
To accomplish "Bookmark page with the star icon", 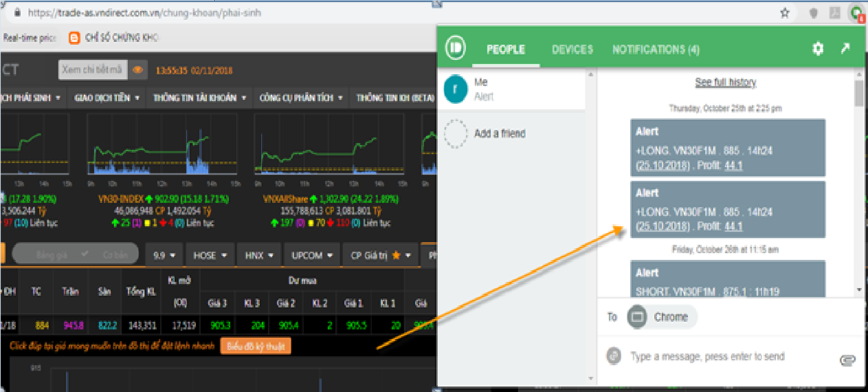I will (x=784, y=12).
